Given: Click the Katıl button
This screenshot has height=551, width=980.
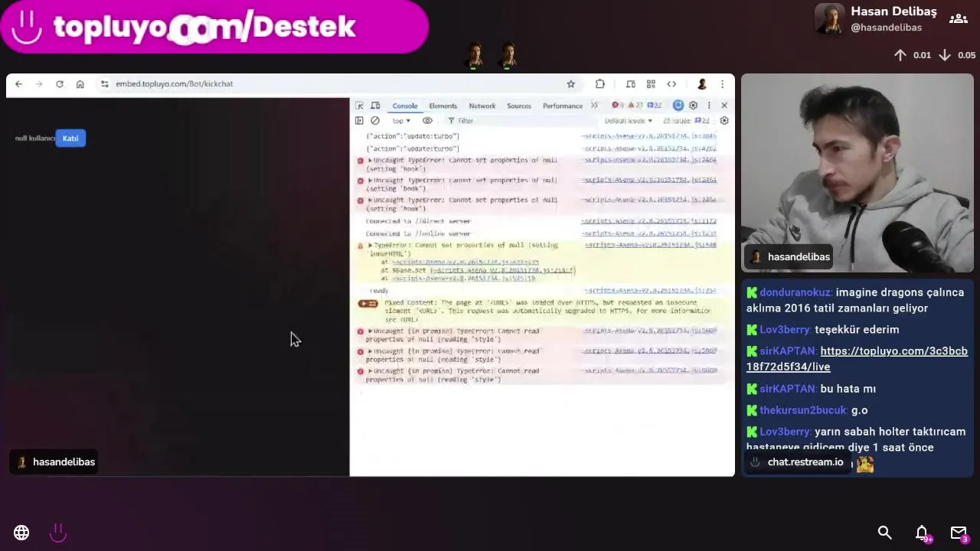Looking at the screenshot, I should click(70, 139).
